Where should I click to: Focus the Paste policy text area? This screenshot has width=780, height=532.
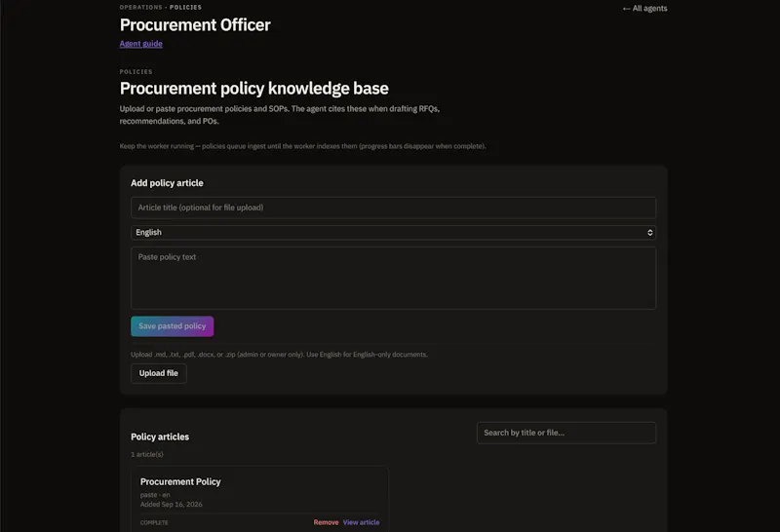coord(393,279)
